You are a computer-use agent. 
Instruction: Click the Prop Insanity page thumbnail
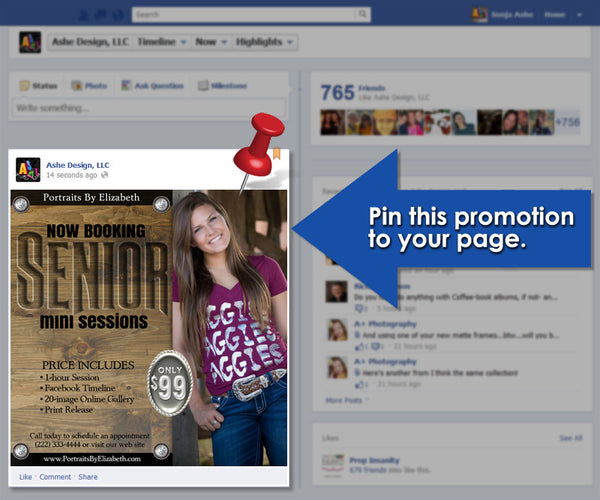click(x=333, y=465)
